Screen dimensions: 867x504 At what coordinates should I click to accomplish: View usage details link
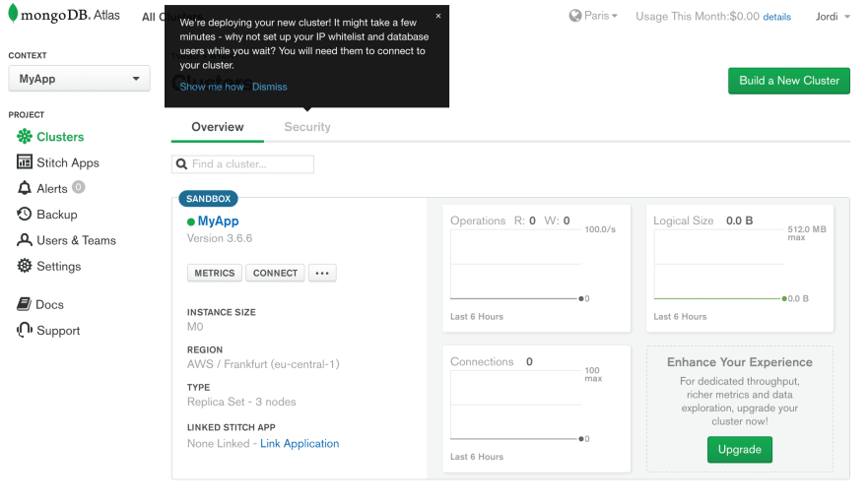(x=777, y=17)
